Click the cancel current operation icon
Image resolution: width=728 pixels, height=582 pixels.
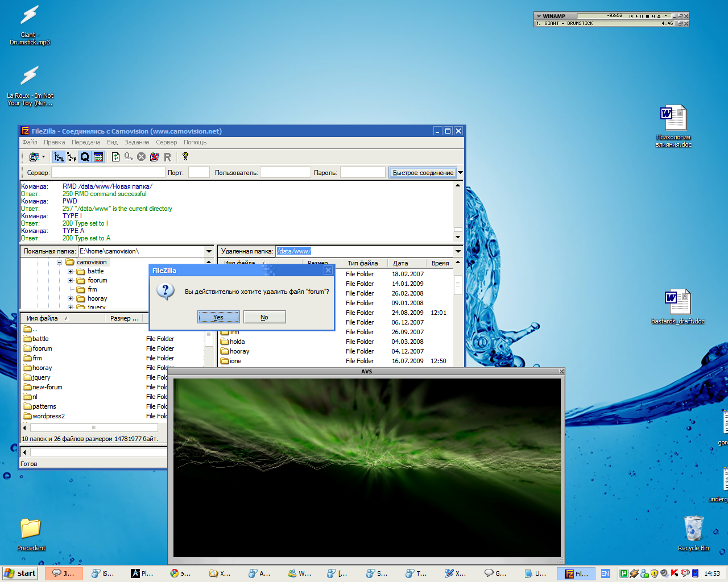(142, 157)
